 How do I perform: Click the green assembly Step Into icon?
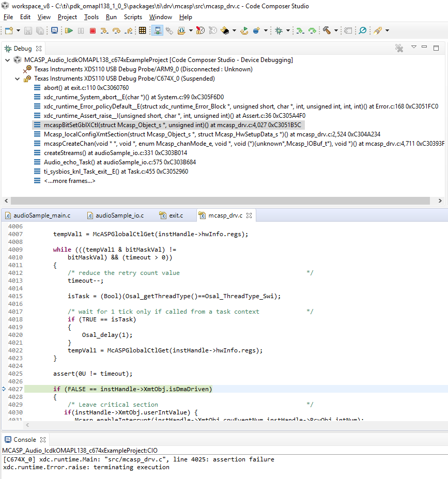click(300, 30)
